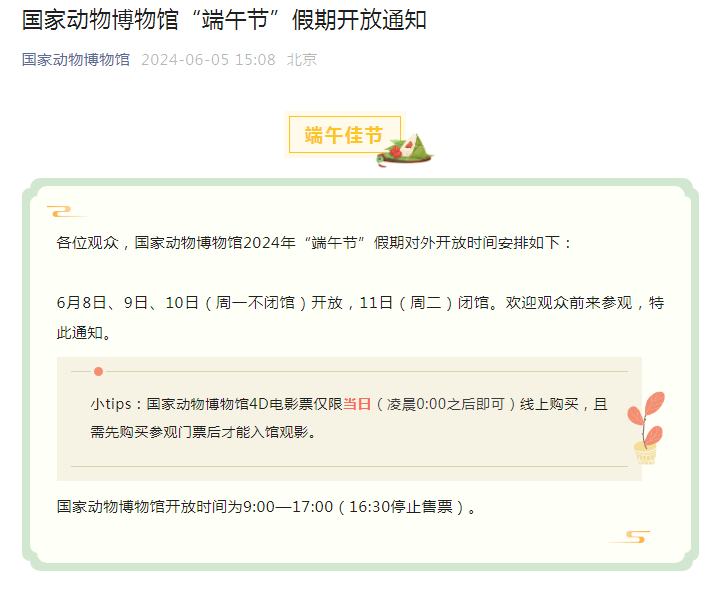
Task: Click the 此通知 closing text
Action: click(80, 333)
